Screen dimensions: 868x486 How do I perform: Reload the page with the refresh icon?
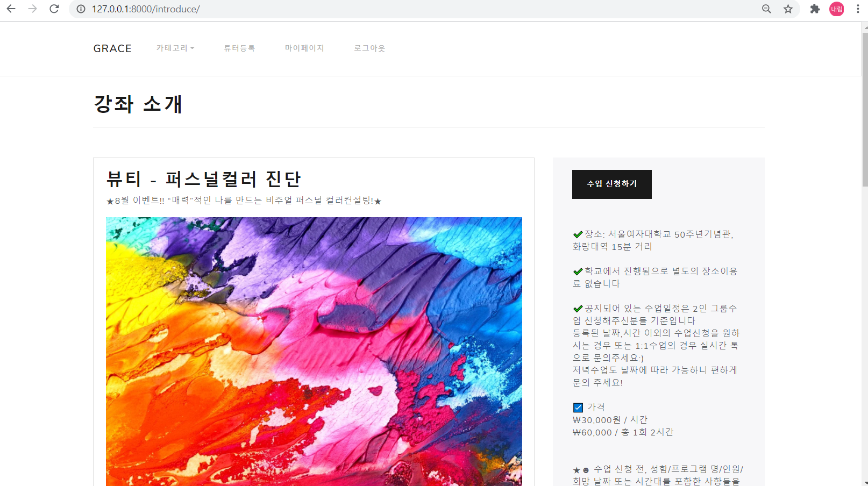[x=54, y=9]
